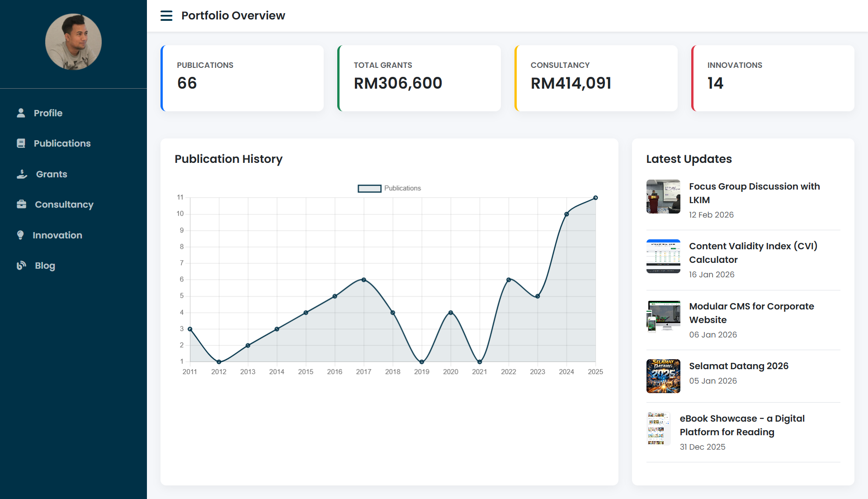The image size is (868, 499).
Task: Click the Grants hand-holding icon
Action: point(22,174)
